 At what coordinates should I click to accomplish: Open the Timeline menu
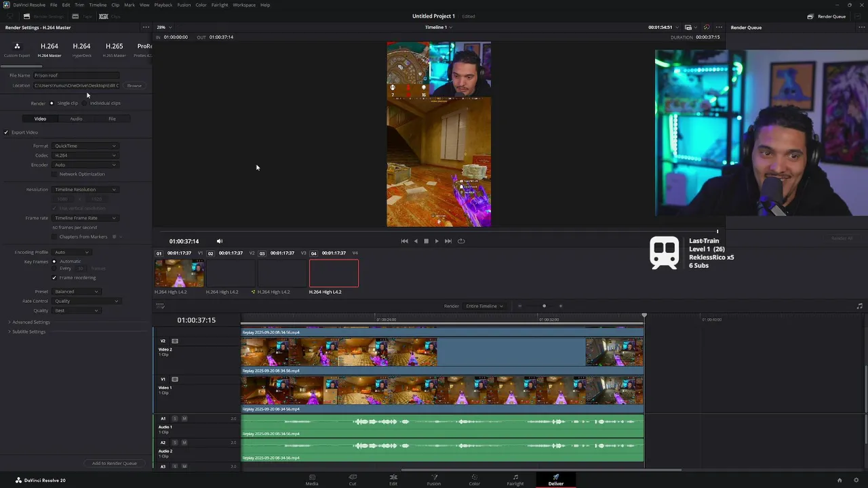98,5
